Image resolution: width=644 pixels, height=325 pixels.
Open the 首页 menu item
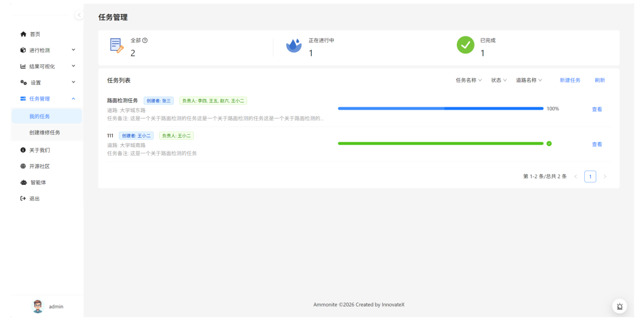(x=47, y=34)
